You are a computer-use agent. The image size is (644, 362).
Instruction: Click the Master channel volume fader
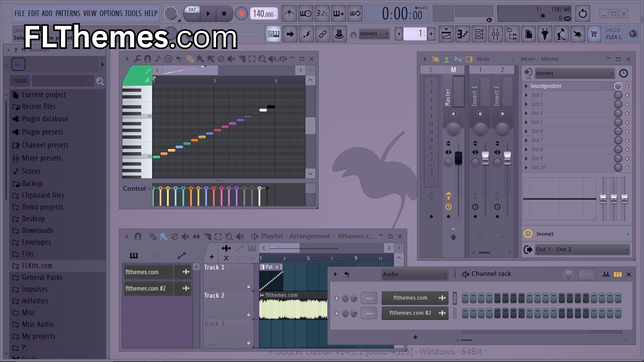pos(458,158)
